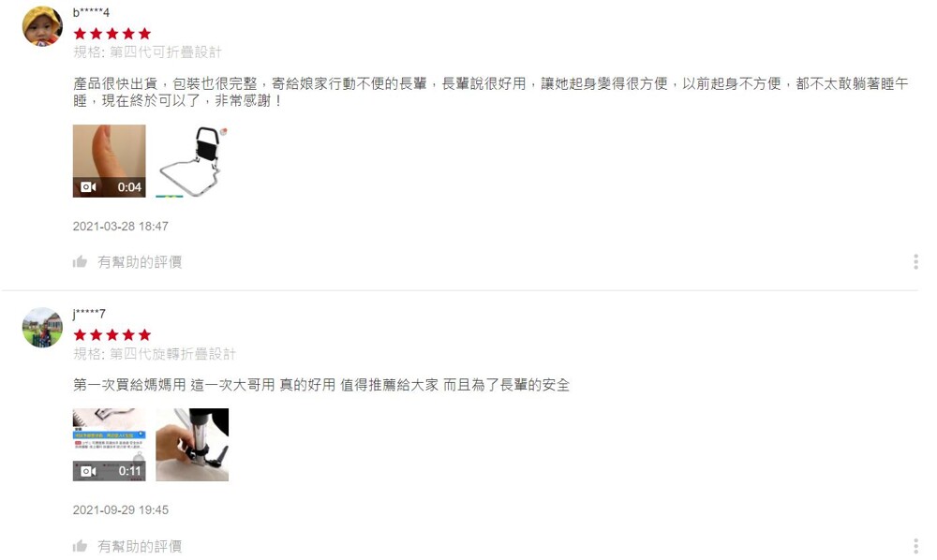Click the camera icon on the 0:04 video
This screenshot has height=560, width=937.
click(88, 187)
